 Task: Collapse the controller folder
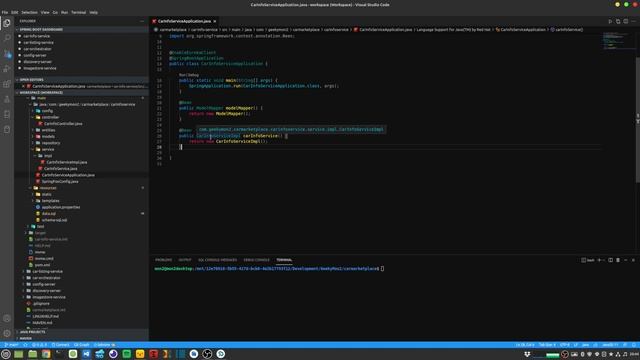coord(50,117)
